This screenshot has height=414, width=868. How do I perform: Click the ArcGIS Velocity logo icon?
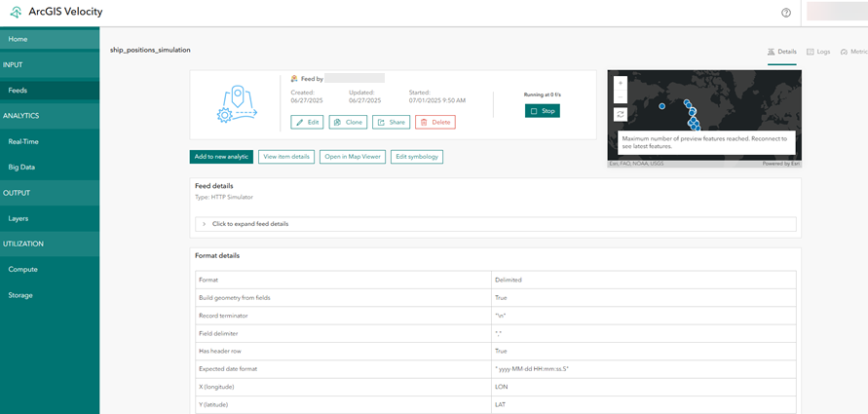click(17, 13)
